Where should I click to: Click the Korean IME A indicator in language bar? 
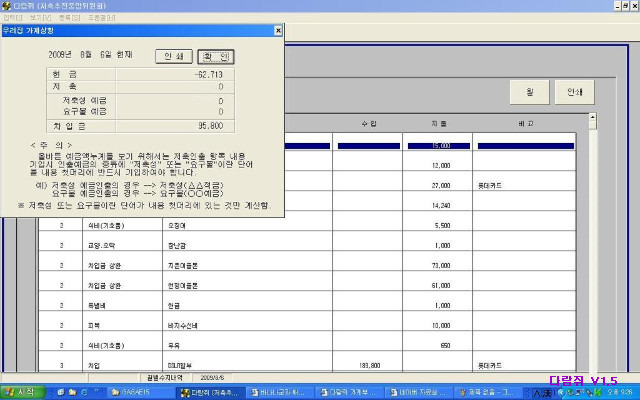536,393
